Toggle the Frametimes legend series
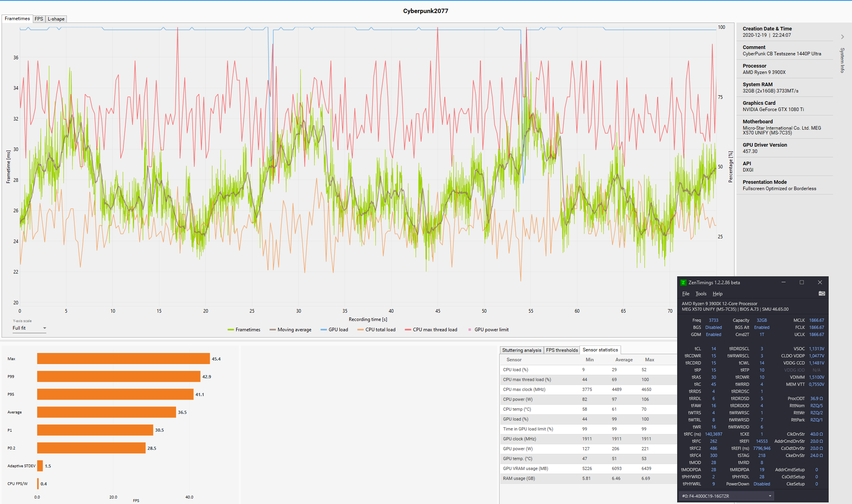852x504 pixels. click(244, 330)
